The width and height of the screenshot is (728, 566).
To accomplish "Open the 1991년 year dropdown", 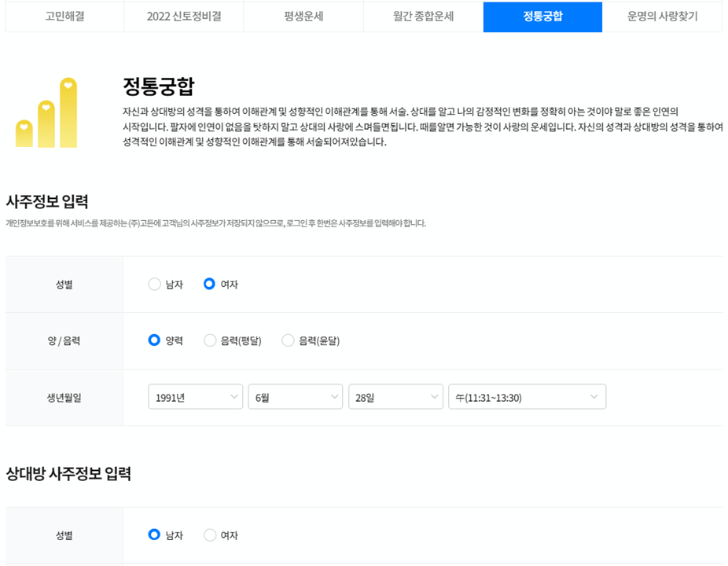I will (x=195, y=397).
